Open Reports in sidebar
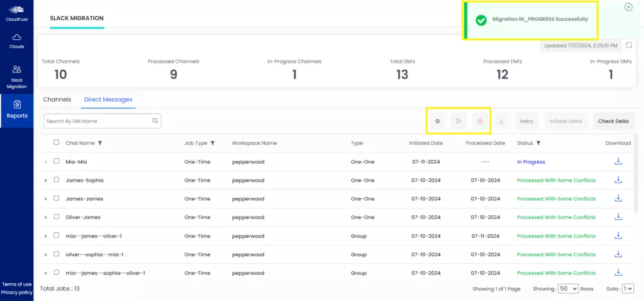The width and height of the screenshot is (644, 301). pyautogui.click(x=17, y=110)
